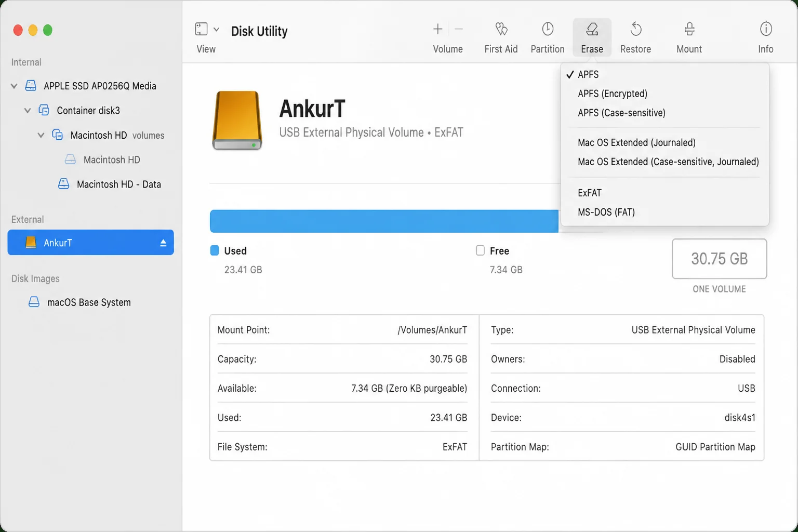Select Macintosh HD - Data volume
The width and height of the screenshot is (798, 532).
point(119,184)
